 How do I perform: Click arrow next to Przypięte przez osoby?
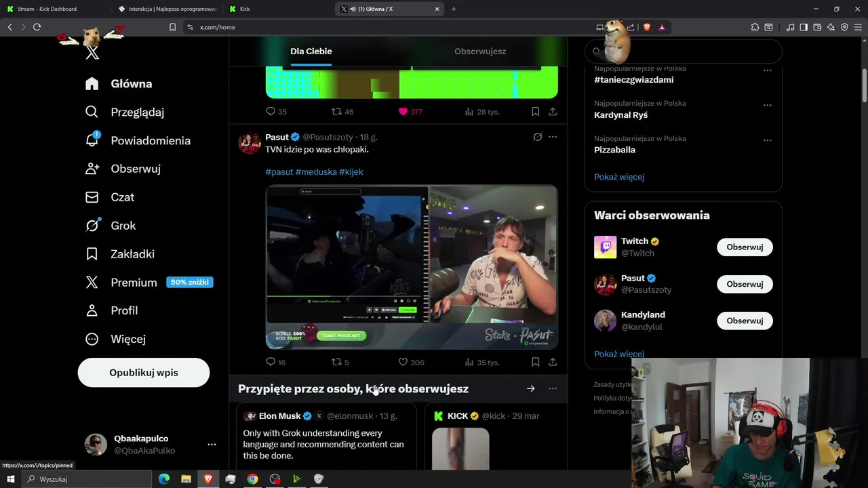[531, 388]
